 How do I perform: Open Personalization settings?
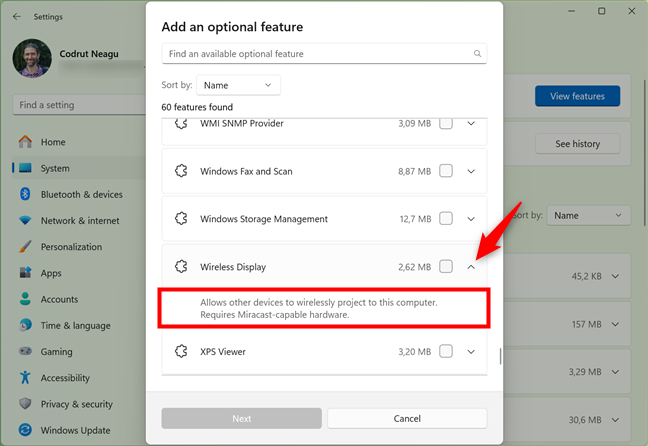coord(79,246)
